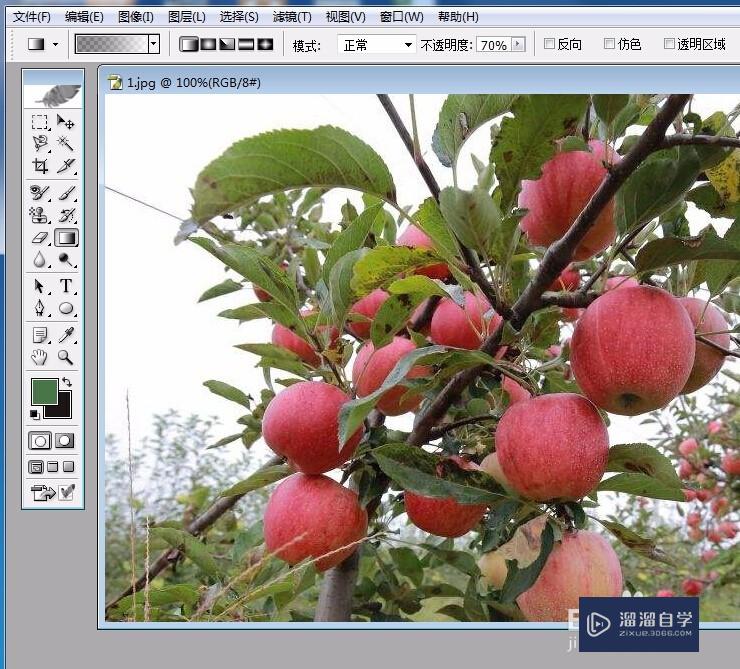Open the 窗口(W) menu
This screenshot has width=740, height=669.
(x=402, y=17)
